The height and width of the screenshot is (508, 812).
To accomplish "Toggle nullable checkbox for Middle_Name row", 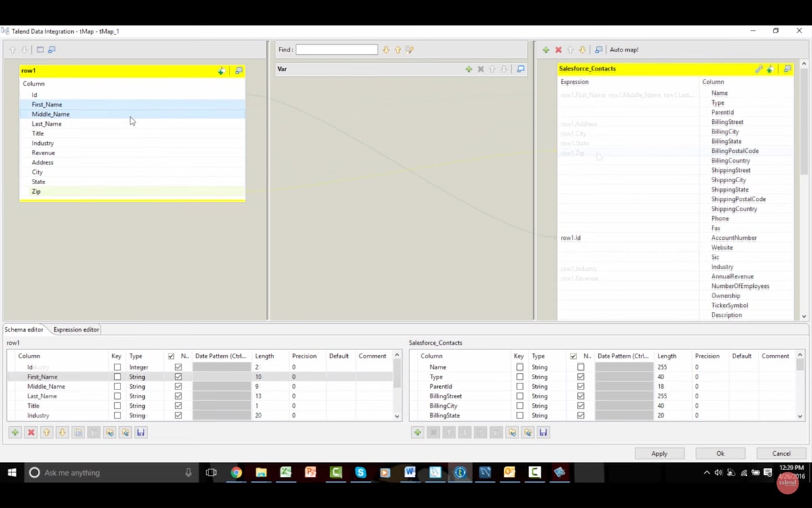I will point(178,386).
